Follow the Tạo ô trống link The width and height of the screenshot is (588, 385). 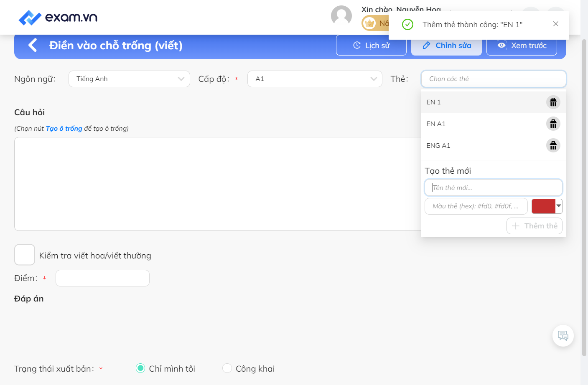click(64, 129)
